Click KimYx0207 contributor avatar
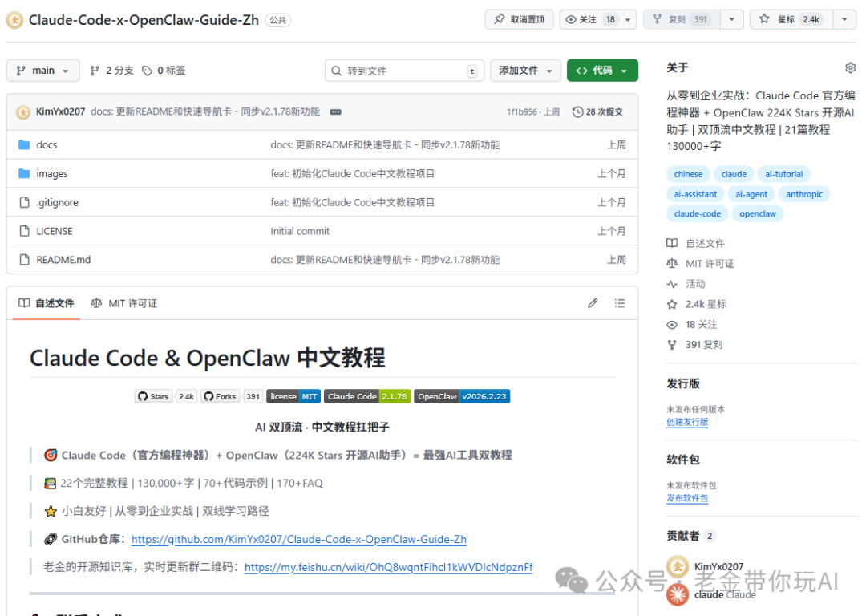 (677, 566)
